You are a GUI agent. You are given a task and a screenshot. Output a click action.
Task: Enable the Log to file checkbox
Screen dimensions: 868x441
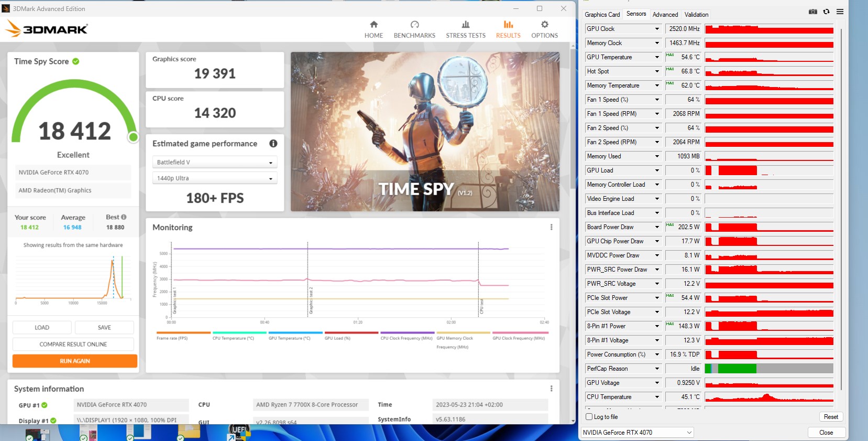coord(589,417)
